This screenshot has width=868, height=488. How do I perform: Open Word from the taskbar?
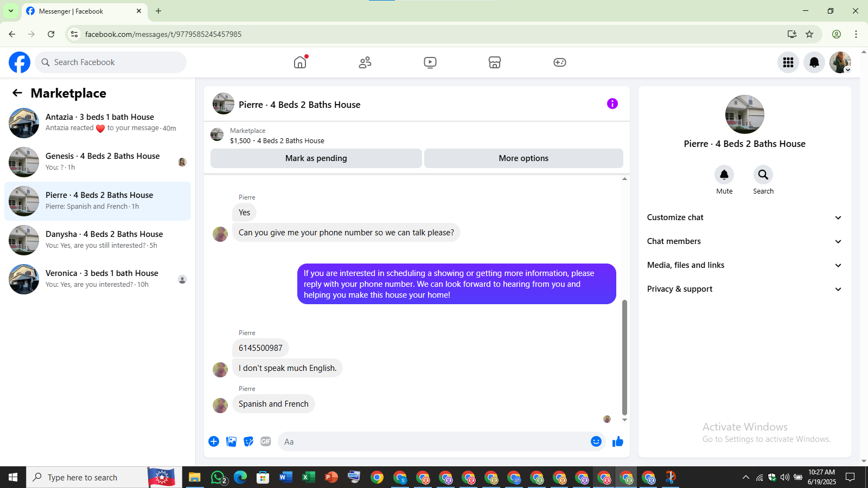286,477
